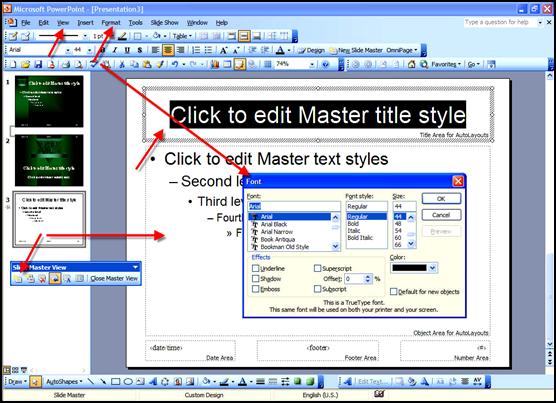Check the Shadow effect checkbox

(256, 279)
